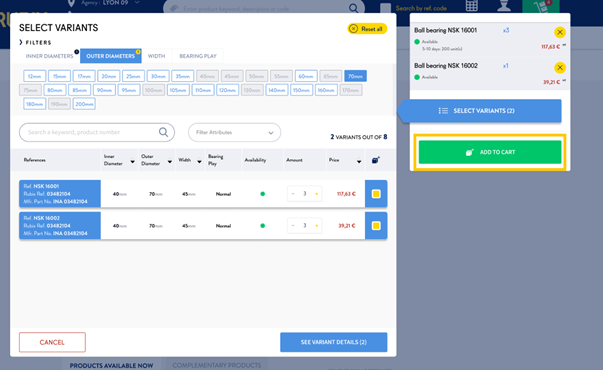Viewport: 603px width, 370px height.
Task: Click the green Add to Cart button
Action: tap(490, 152)
